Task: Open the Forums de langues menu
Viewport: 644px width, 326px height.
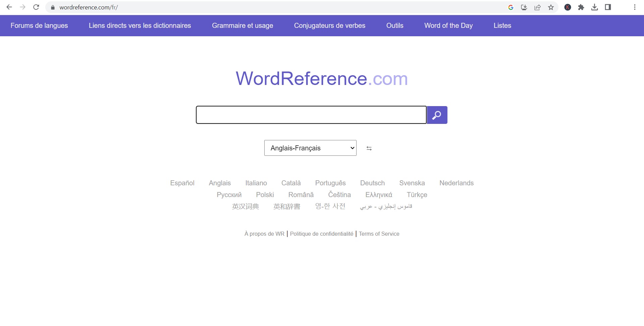Action: (39, 26)
